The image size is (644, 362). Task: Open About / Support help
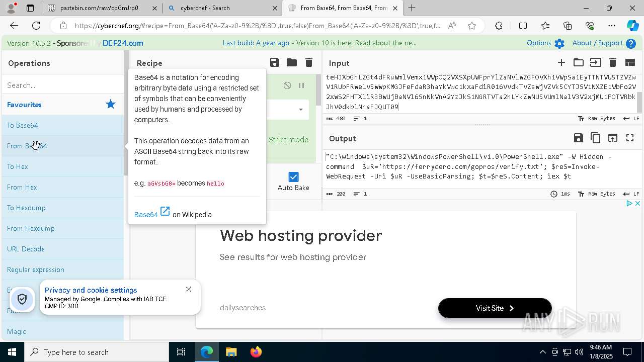(604, 43)
